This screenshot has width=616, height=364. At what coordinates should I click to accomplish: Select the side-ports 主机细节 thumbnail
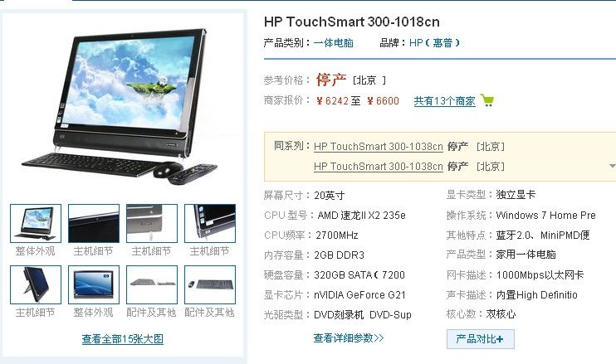(152, 223)
